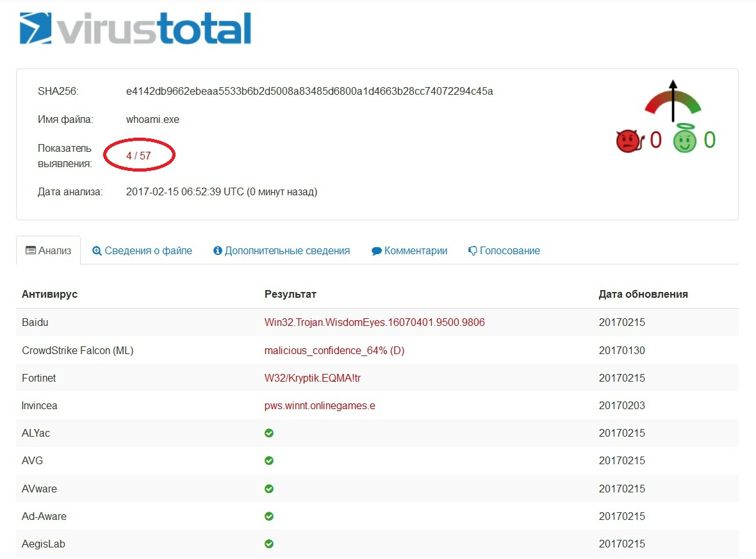Open Дополнительные сведения tab

point(281,250)
